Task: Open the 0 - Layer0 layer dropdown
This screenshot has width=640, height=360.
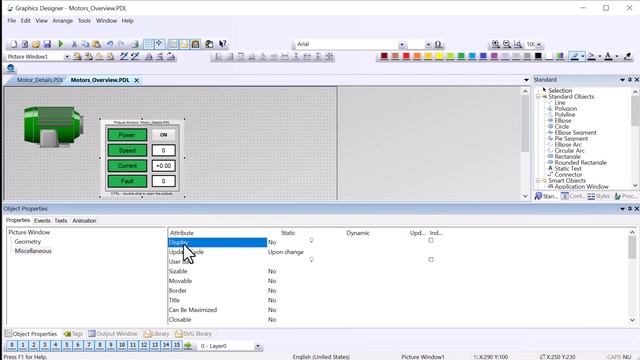Action: 258,346
